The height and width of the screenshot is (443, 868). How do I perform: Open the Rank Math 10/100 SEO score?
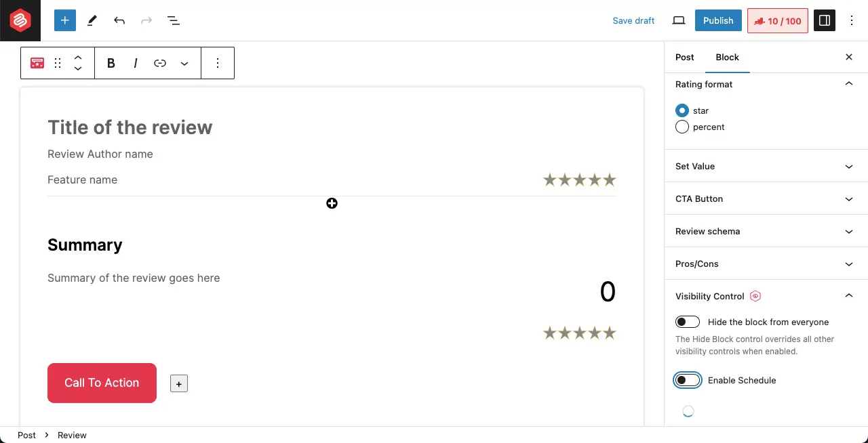[x=777, y=20]
